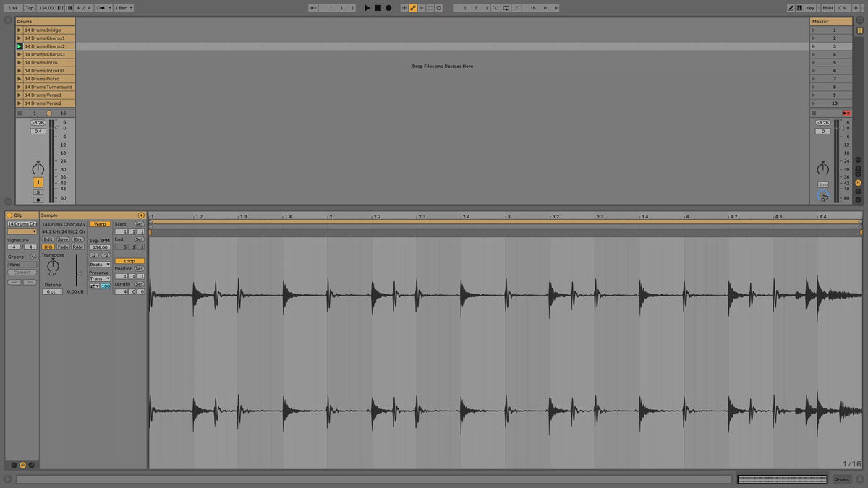Launch the 14 Drums Bridge clip

(x=20, y=30)
